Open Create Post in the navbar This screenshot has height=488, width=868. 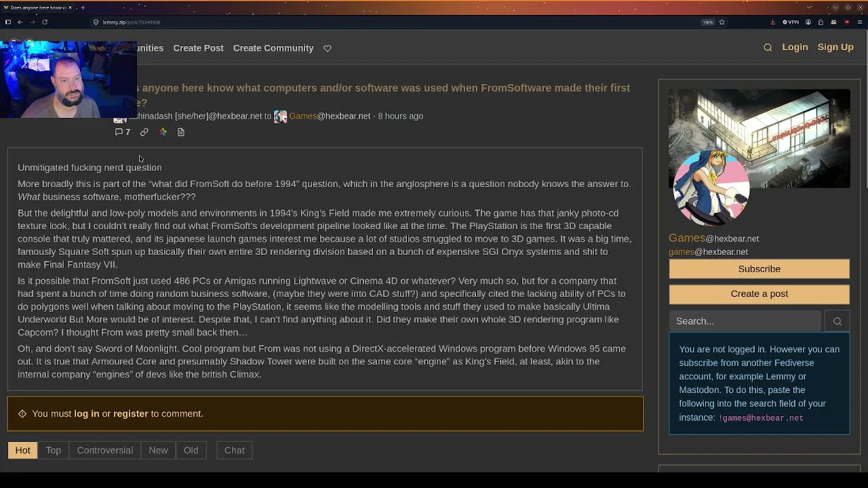click(x=198, y=48)
